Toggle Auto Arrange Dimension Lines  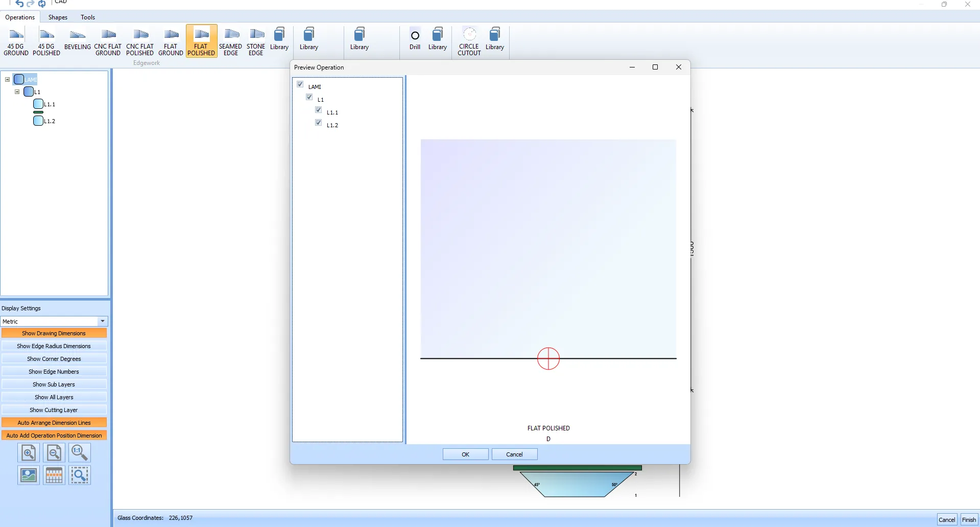tap(54, 423)
